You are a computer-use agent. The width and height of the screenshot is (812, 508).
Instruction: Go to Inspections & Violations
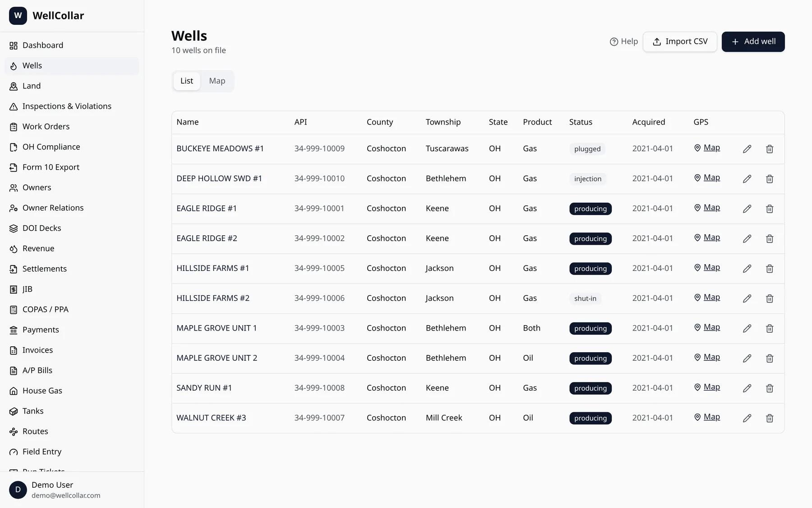coord(72,107)
